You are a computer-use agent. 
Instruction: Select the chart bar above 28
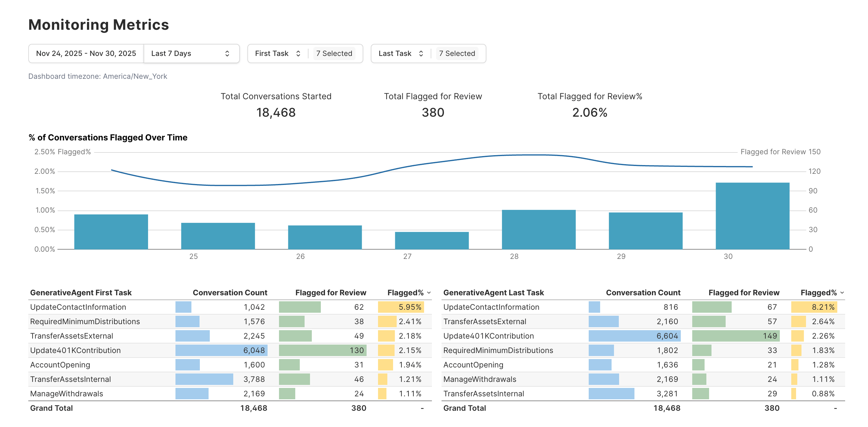(538, 230)
